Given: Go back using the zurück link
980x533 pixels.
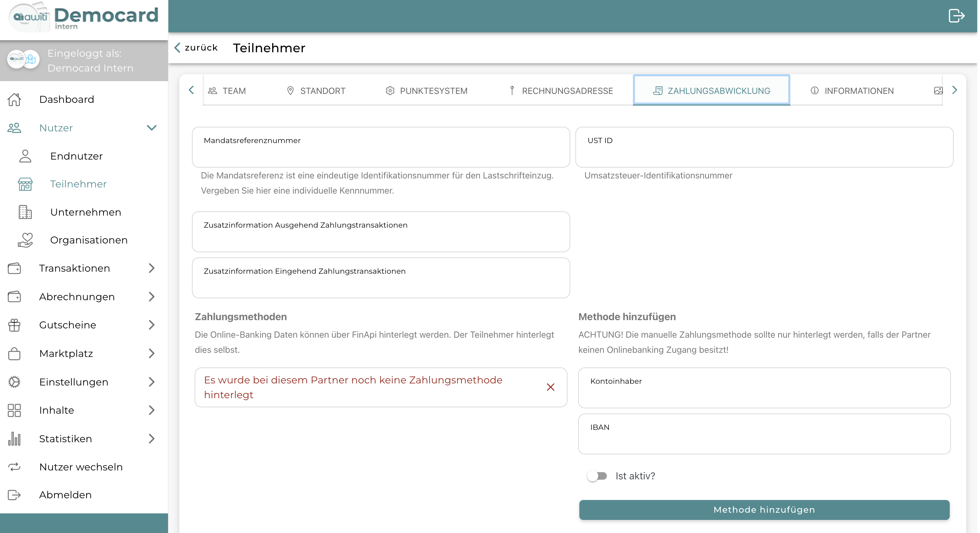Looking at the screenshot, I should pos(196,47).
